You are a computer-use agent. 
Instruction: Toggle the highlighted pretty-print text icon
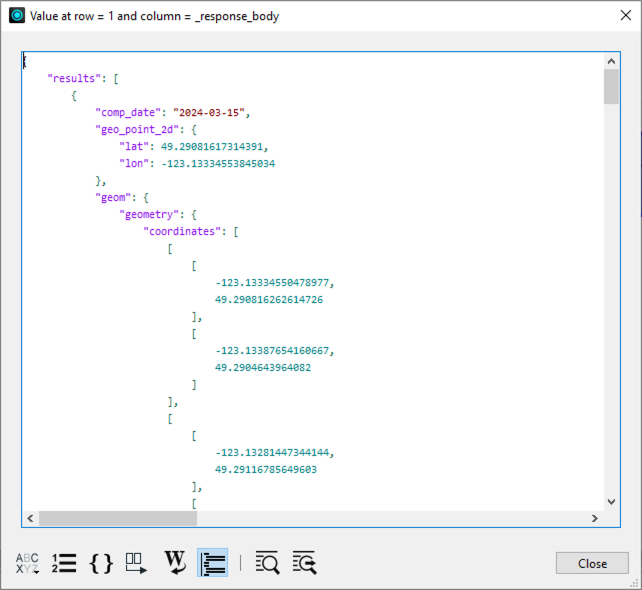click(212, 563)
